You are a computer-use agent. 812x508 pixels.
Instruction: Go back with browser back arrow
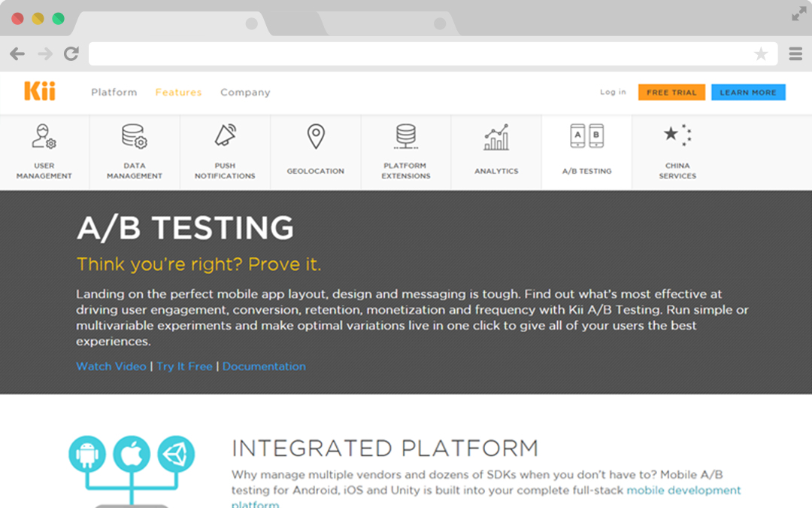point(17,54)
